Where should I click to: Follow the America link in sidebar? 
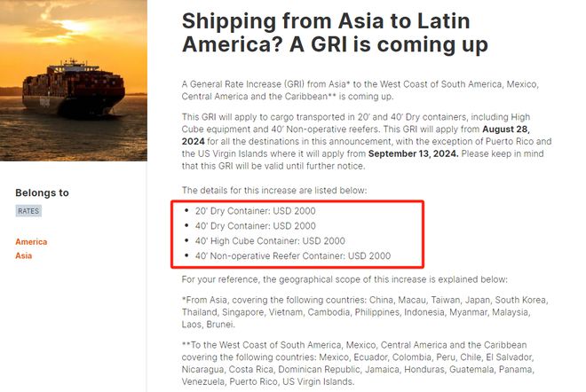[31, 241]
